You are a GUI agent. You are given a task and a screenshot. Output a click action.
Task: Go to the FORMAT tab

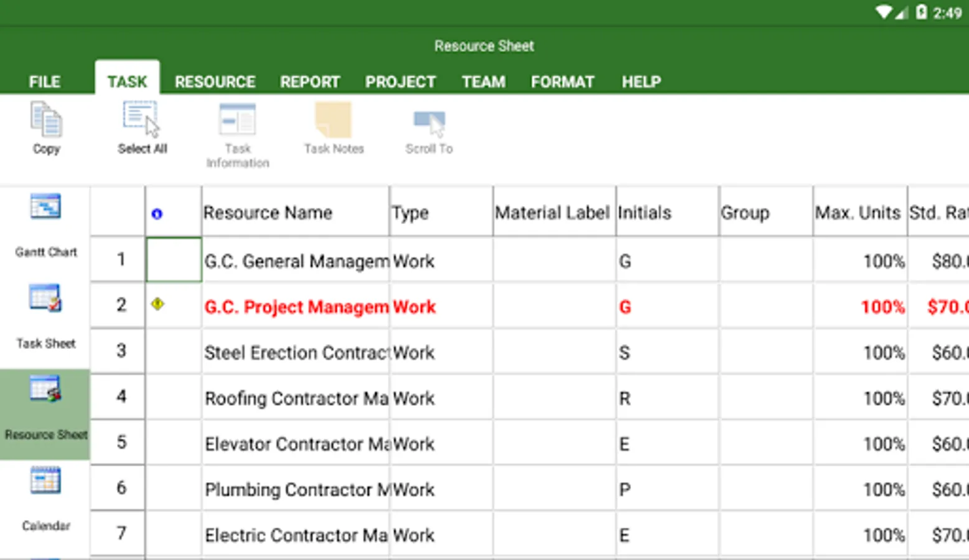pyautogui.click(x=562, y=82)
